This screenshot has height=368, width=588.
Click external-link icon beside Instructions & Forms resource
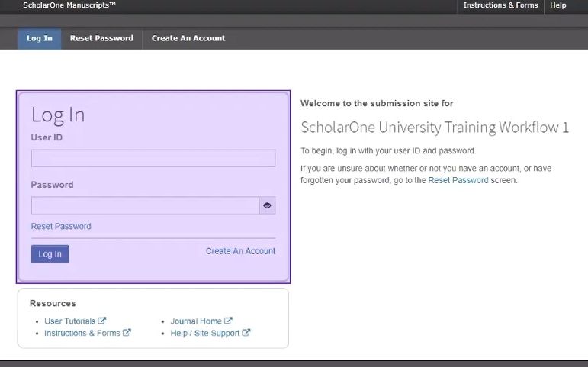coord(127,333)
